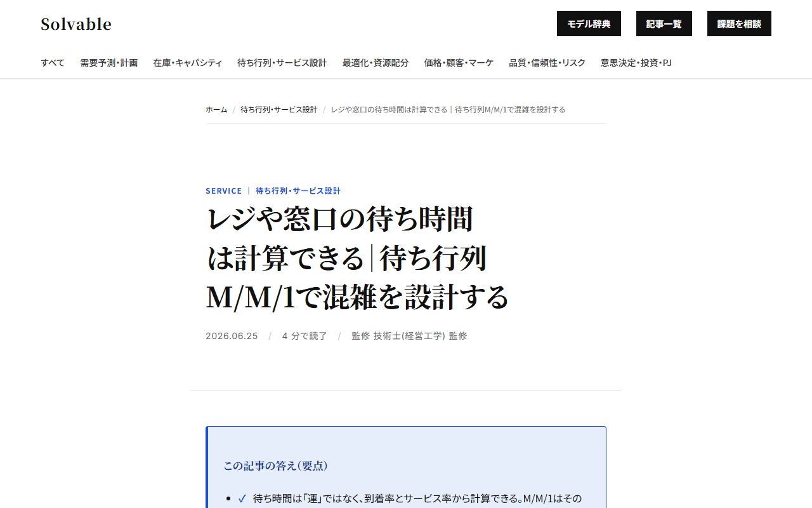Open 待ち行列・サービス設計 breadcrumb link
The image size is (812, 508).
pyautogui.click(x=279, y=110)
